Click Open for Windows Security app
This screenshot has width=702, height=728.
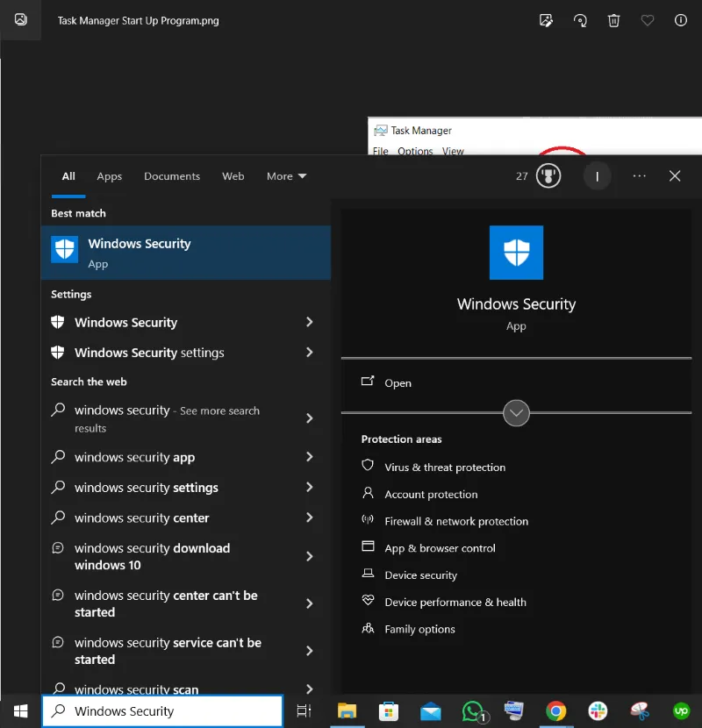tap(398, 383)
